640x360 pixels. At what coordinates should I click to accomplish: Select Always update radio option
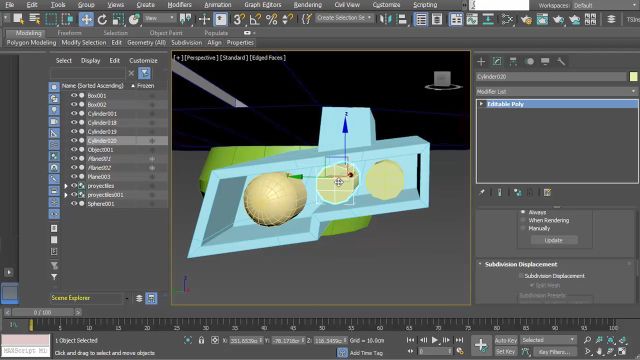523,212
